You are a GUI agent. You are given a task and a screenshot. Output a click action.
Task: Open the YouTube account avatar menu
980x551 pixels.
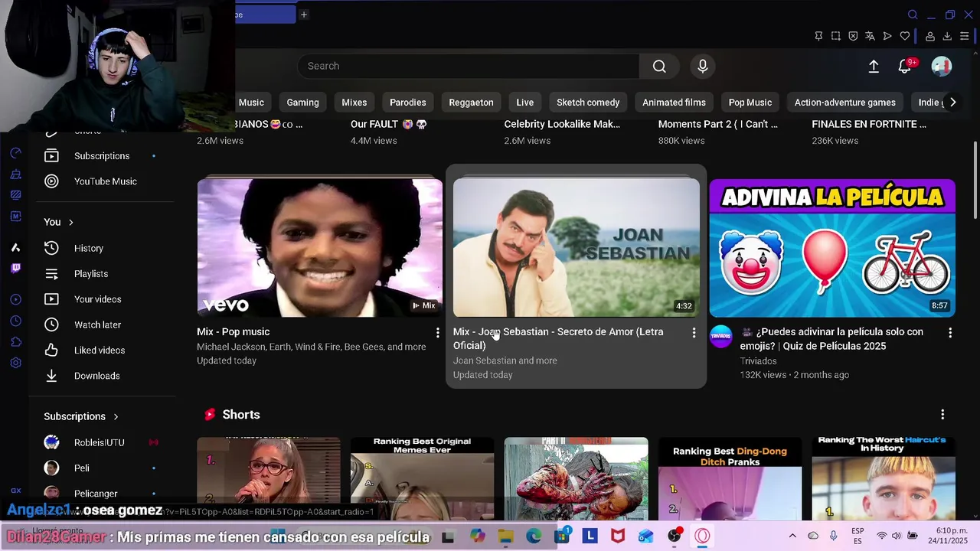(941, 67)
